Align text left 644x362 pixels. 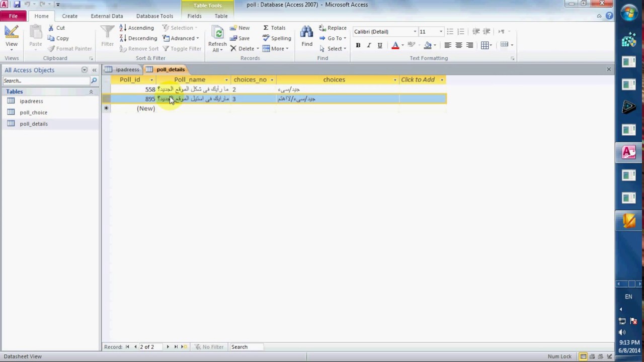(447, 45)
